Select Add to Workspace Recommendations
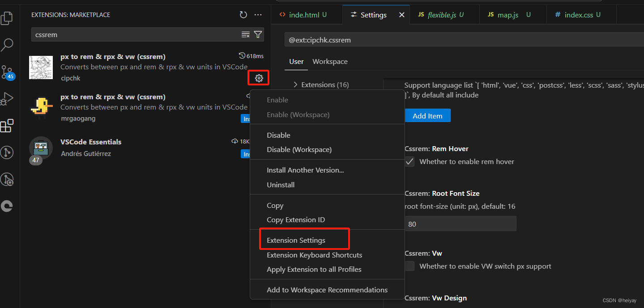Screen dimensions: 644x308 (327, 290)
